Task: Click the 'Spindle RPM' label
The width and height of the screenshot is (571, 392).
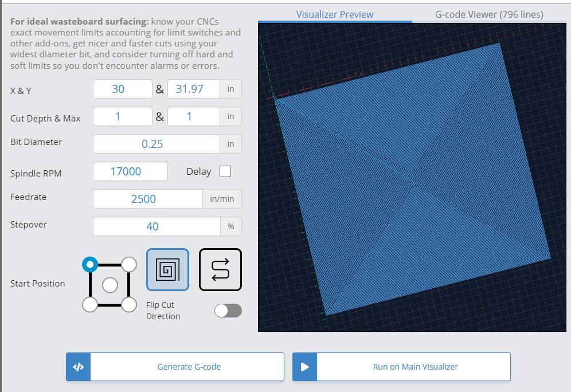Action: pos(36,174)
